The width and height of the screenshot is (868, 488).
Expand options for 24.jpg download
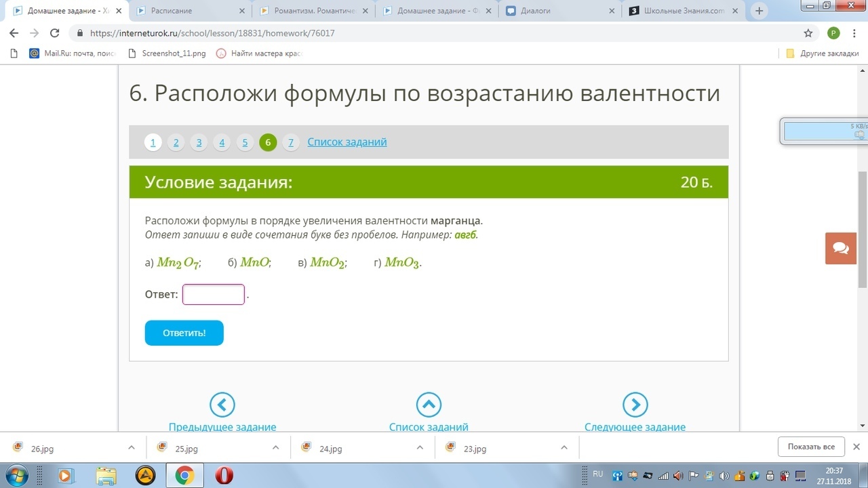click(x=420, y=447)
